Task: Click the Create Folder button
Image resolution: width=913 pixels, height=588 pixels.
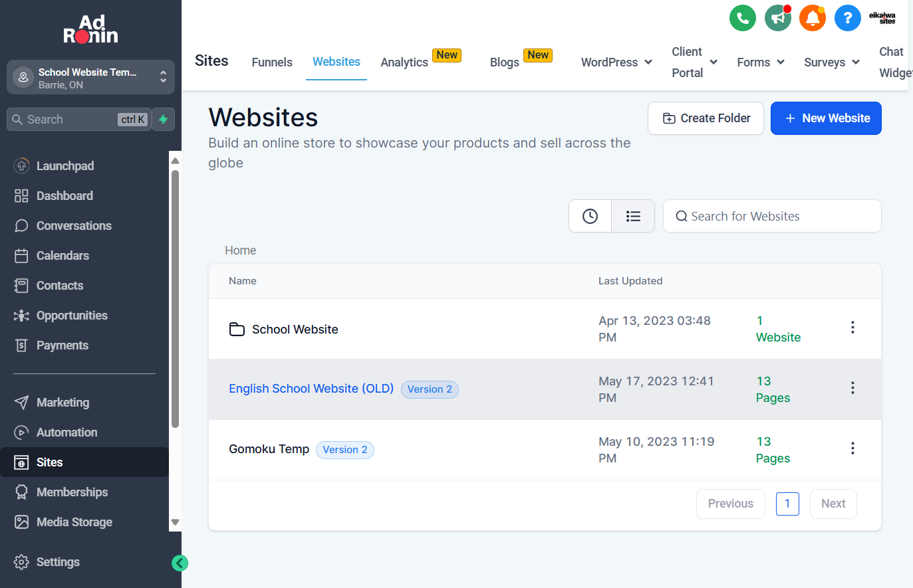Action: click(x=706, y=118)
